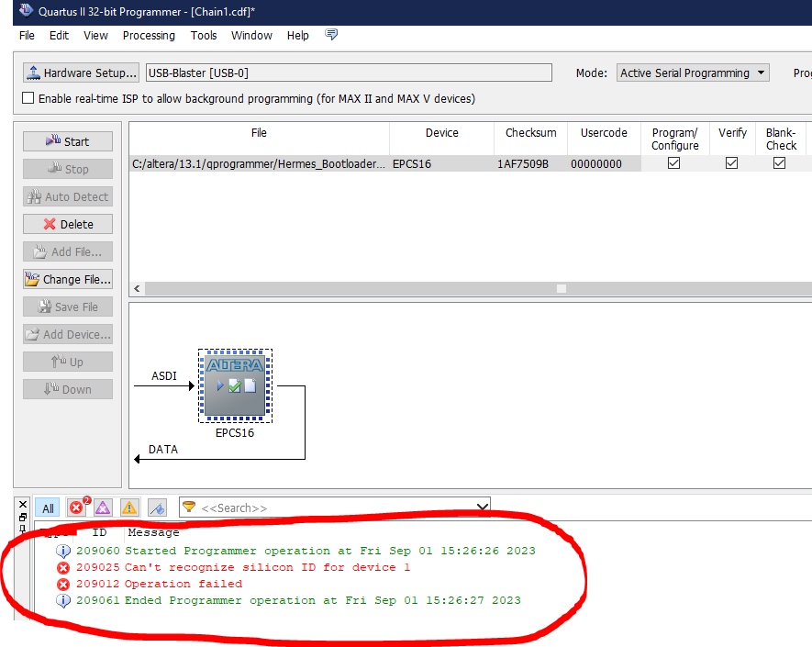Toggle flagged messages filter icon
Viewport: 812px width, 647px height.
(157, 508)
